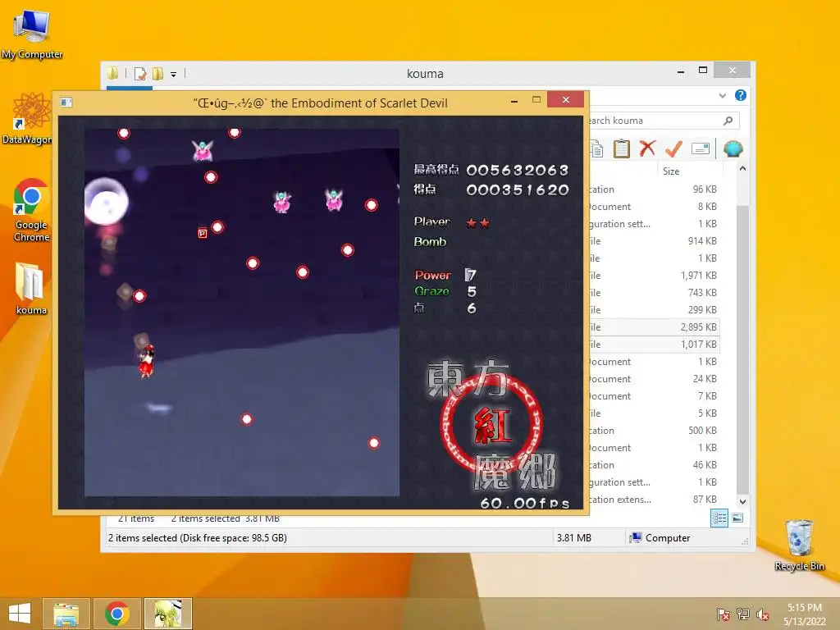Sort files by the Size column header
The width and height of the screenshot is (840, 630).
point(689,171)
